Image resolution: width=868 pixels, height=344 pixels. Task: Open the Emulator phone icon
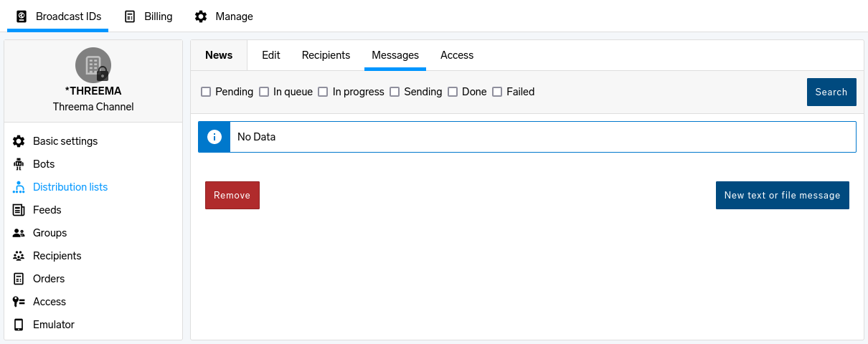[x=19, y=325]
